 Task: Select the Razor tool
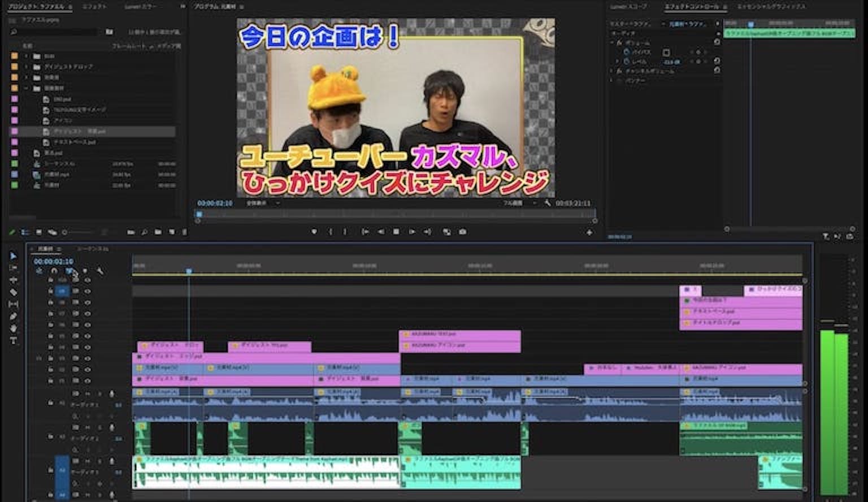pos(13,292)
